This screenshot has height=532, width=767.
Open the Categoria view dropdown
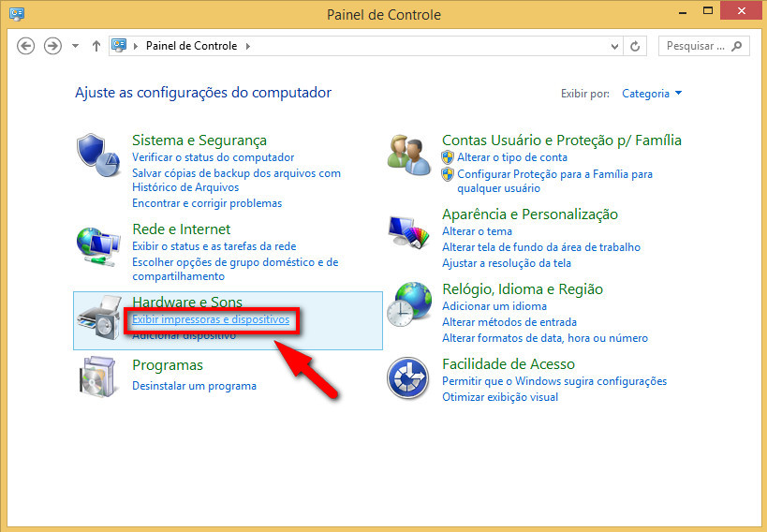(x=652, y=94)
